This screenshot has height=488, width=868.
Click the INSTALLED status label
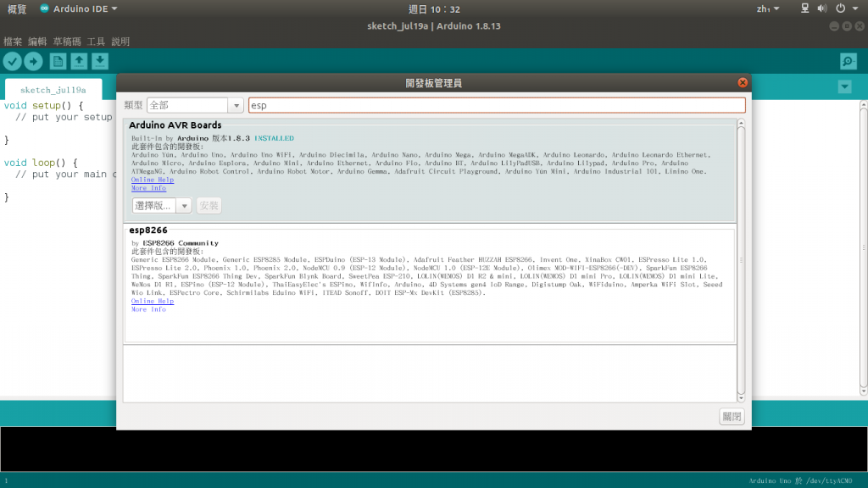click(x=274, y=138)
